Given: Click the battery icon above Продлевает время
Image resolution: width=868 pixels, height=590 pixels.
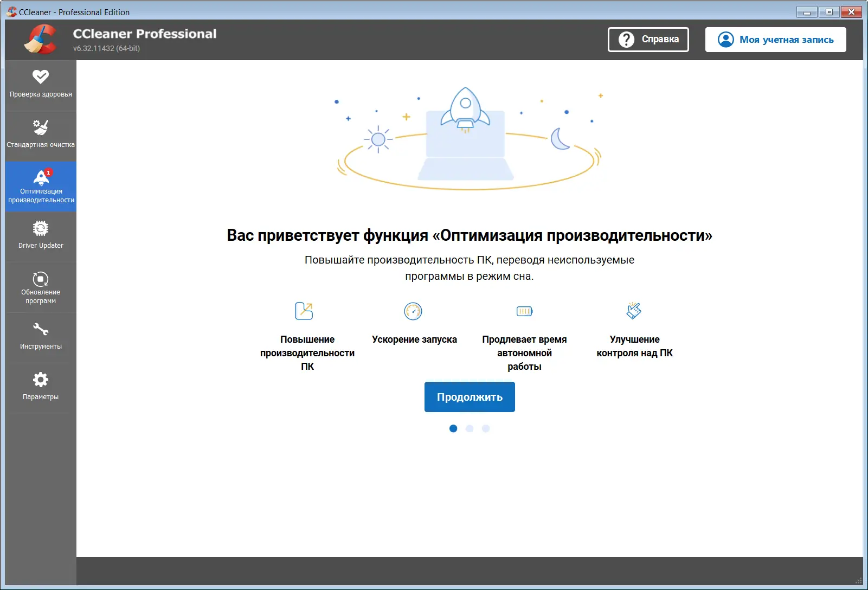Looking at the screenshot, I should 524,311.
